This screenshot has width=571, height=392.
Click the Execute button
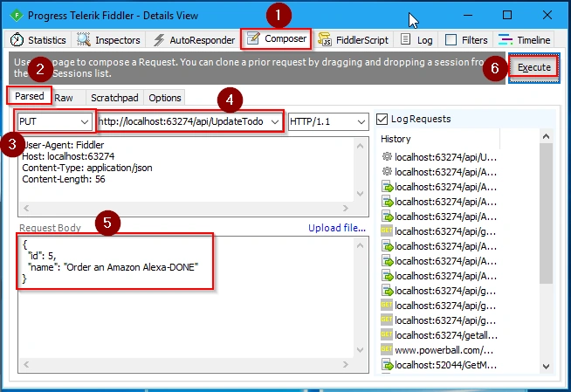tap(533, 67)
